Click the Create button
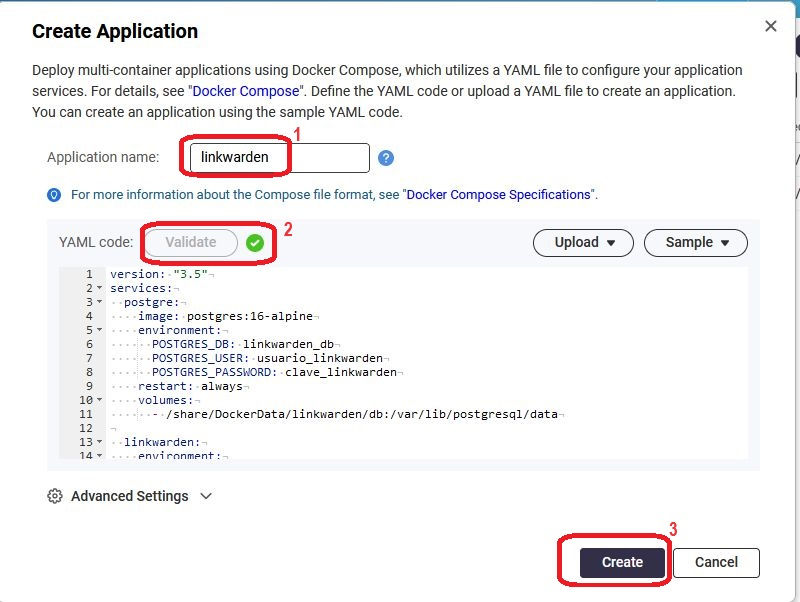The width and height of the screenshot is (800, 602). click(622, 562)
